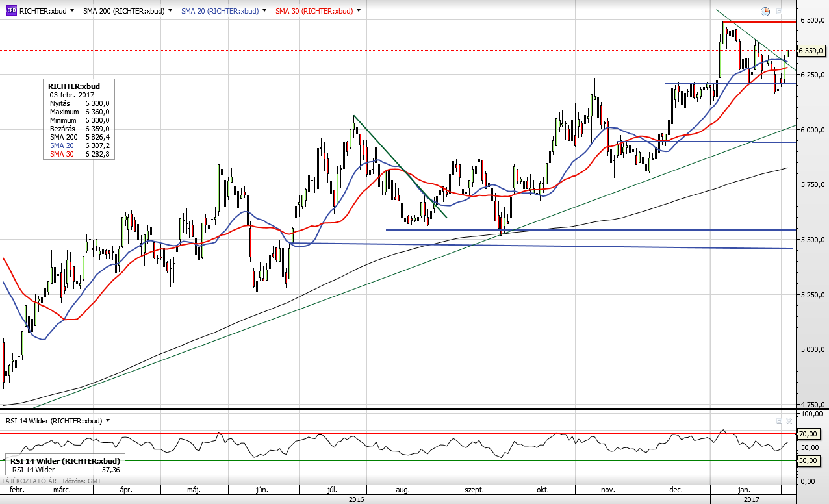Click the 2017 year label on time axis
The height and width of the screenshot is (504, 829).
pos(752,499)
